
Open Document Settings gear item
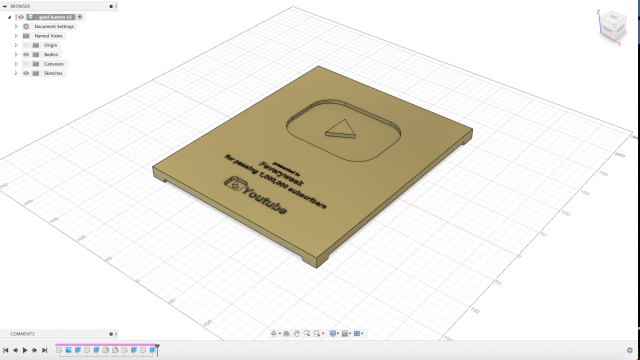tap(26, 26)
